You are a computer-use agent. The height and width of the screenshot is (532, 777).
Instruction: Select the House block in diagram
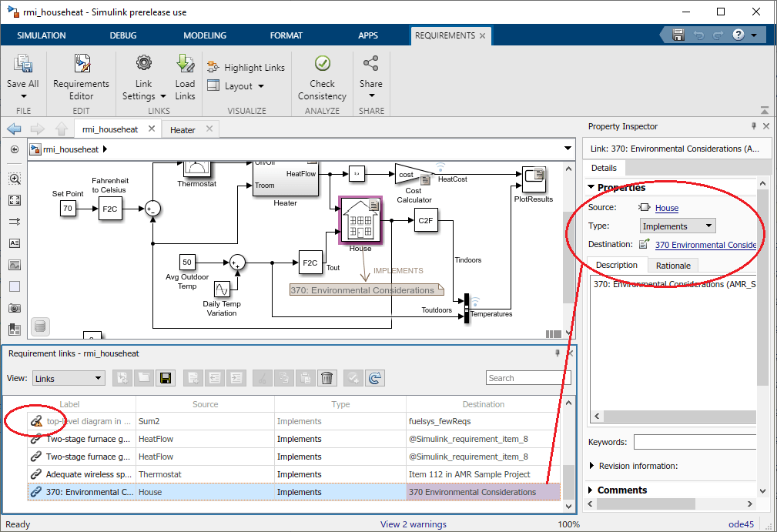[360, 219]
